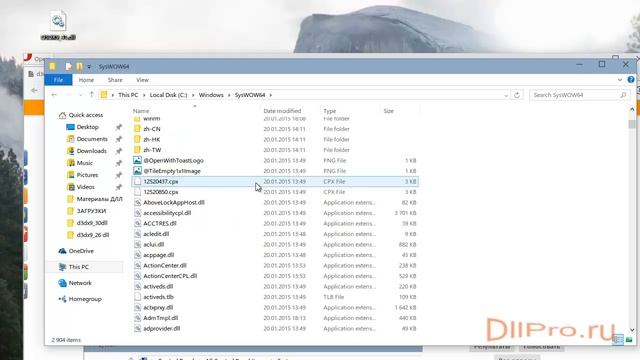Click the Refresh address bar icon
Viewport: 640px width, 360px height.
click(x=517, y=95)
